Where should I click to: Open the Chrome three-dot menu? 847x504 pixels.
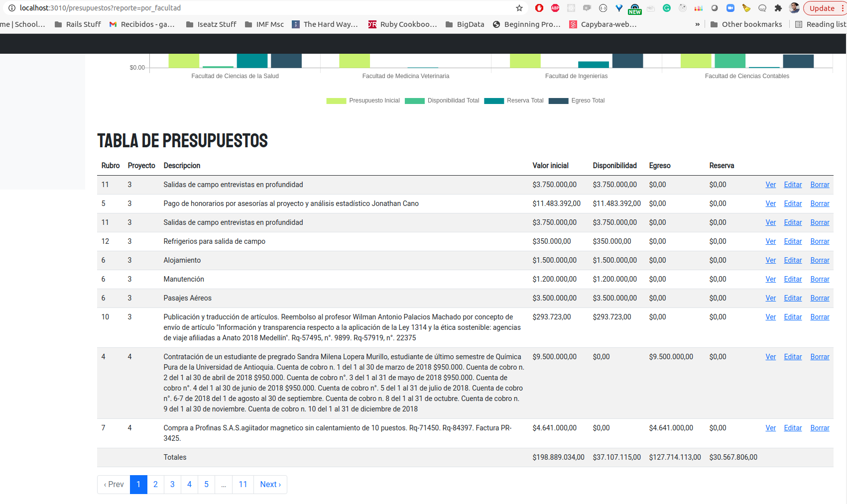842,7
